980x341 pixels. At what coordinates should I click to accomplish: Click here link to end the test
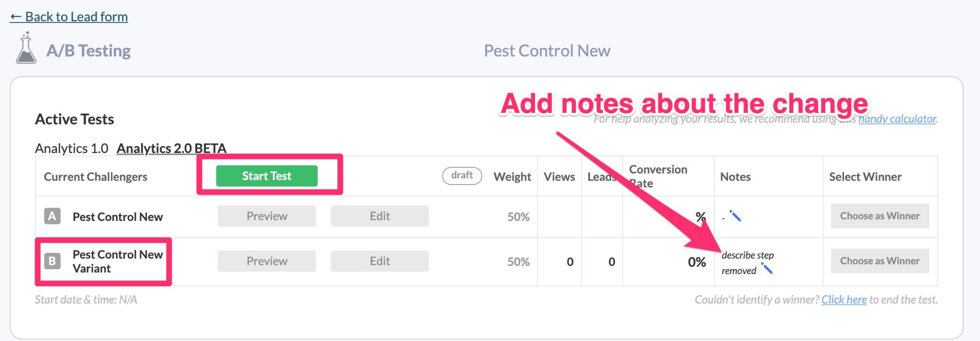(844, 300)
